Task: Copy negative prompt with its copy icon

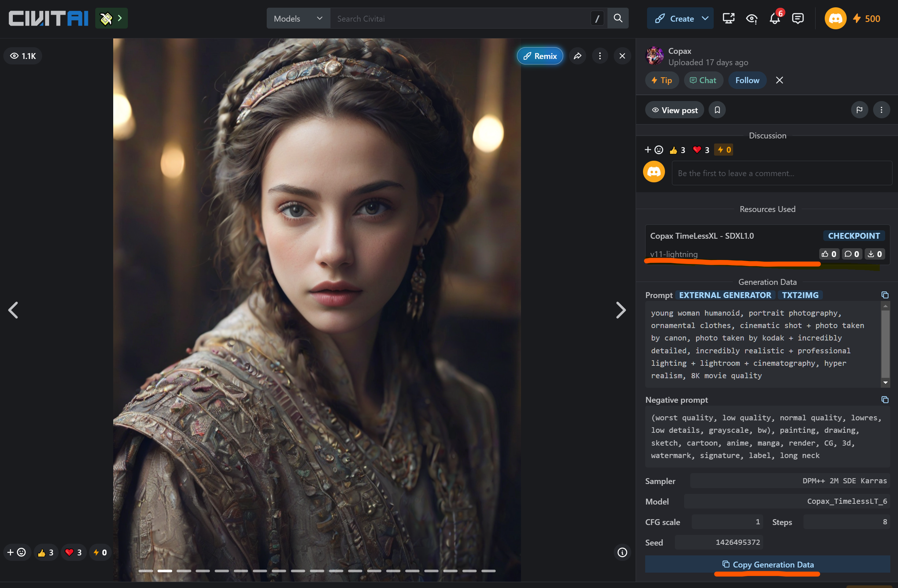Action: pyautogui.click(x=884, y=400)
